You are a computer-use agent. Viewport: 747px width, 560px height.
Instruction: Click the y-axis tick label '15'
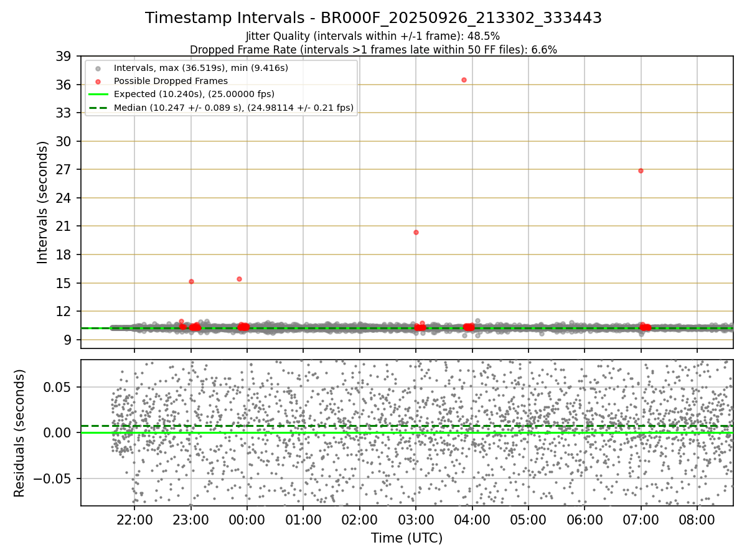(63, 283)
